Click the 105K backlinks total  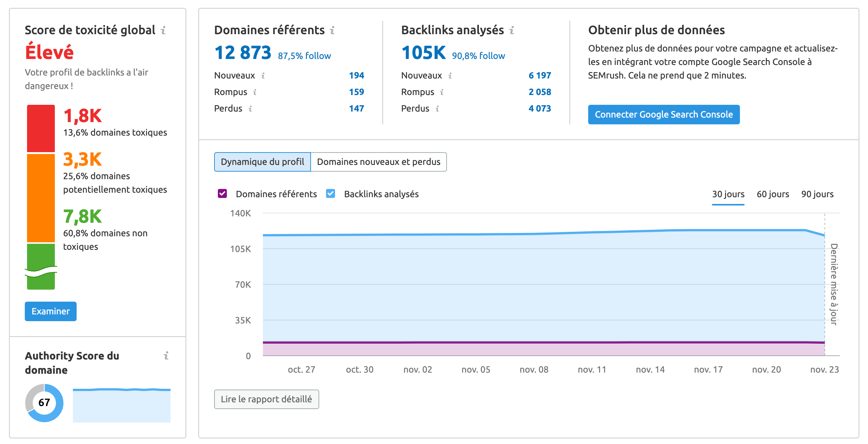pos(424,53)
